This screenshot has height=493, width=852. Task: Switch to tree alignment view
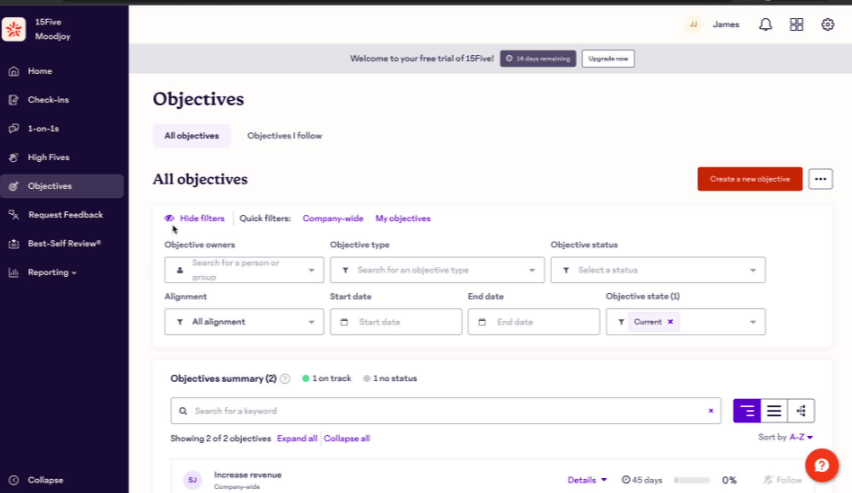click(801, 411)
